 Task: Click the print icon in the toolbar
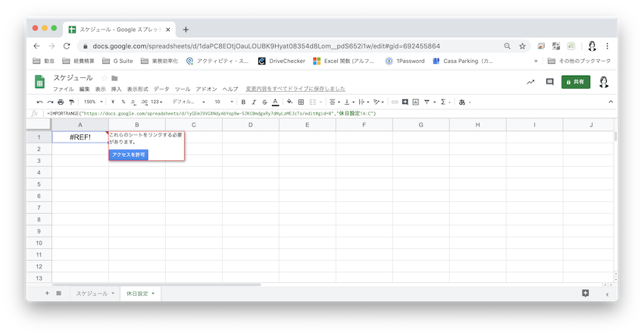[61, 102]
